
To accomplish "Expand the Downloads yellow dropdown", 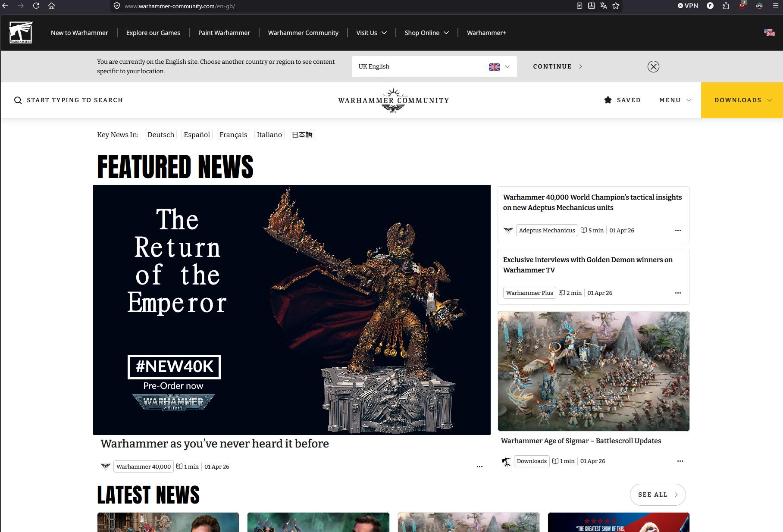I will 742,100.
